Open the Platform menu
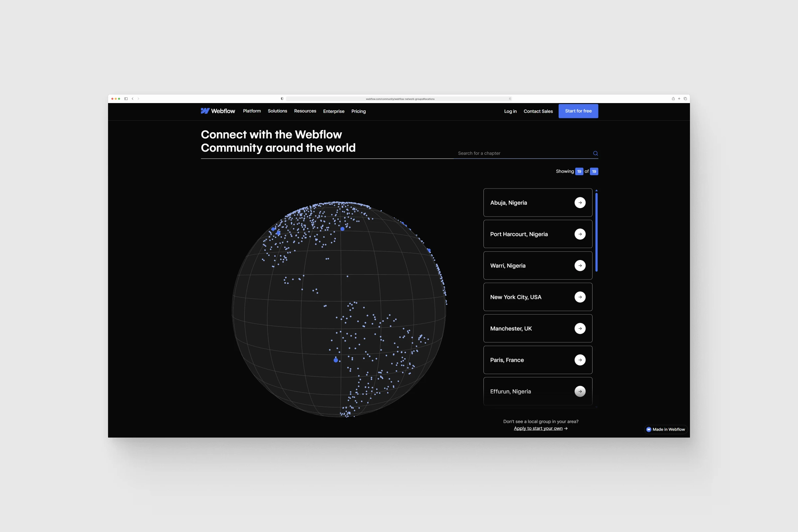The image size is (798, 532). (252, 111)
